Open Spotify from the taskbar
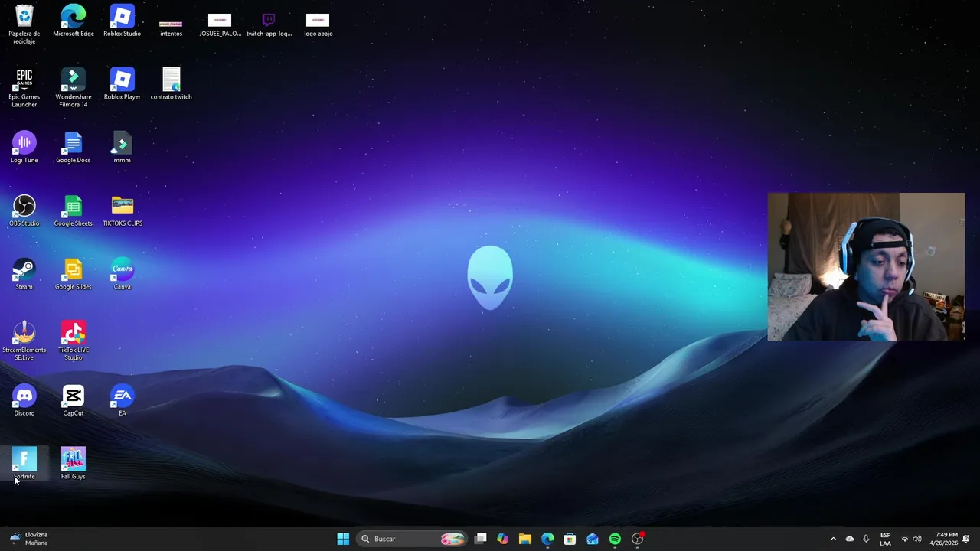The height and width of the screenshot is (551, 980). tap(615, 539)
